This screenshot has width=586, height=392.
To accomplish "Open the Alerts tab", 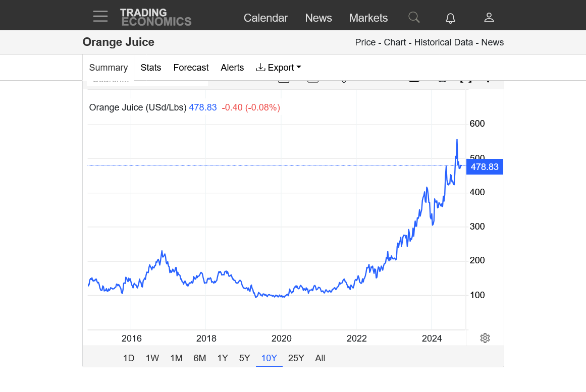I will tap(232, 68).
